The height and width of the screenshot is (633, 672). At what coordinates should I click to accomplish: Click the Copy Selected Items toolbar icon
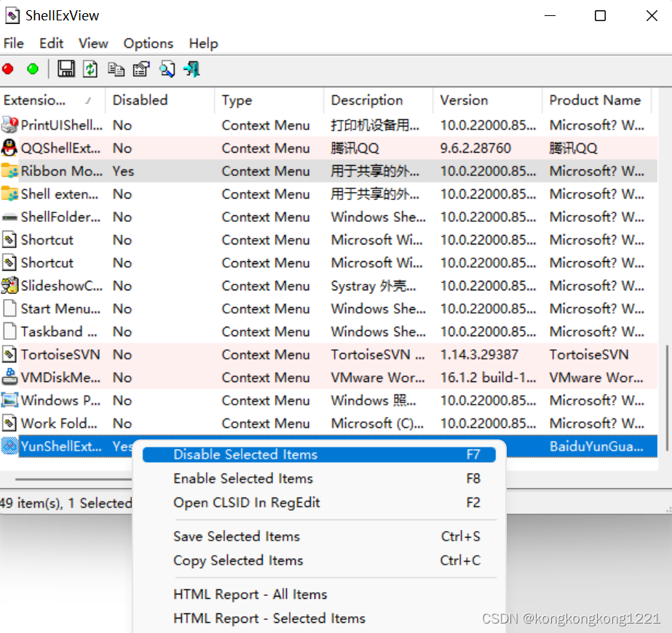pyautogui.click(x=116, y=69)
